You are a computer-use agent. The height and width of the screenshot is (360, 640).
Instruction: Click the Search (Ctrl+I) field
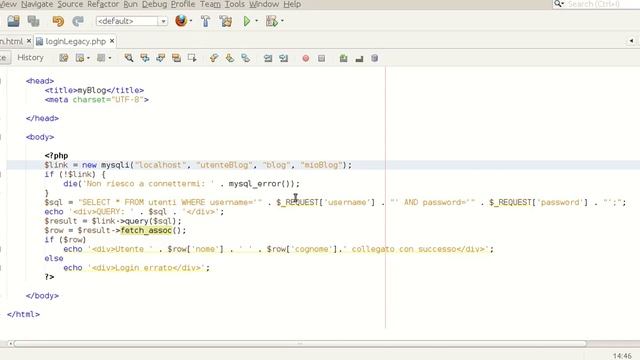(602, 4)
